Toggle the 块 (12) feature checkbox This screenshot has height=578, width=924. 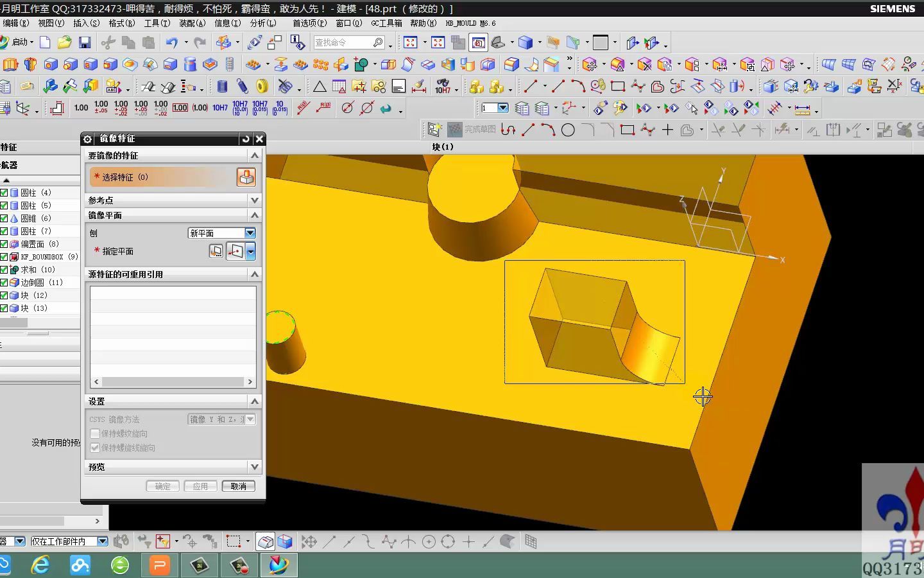click(x=4, y=295)
